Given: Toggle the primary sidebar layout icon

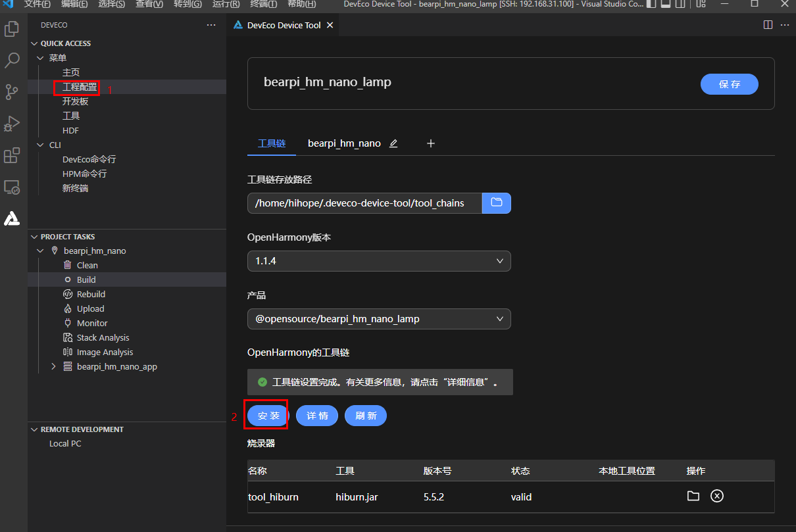Looking at the screenshot, I should (651, 4).
